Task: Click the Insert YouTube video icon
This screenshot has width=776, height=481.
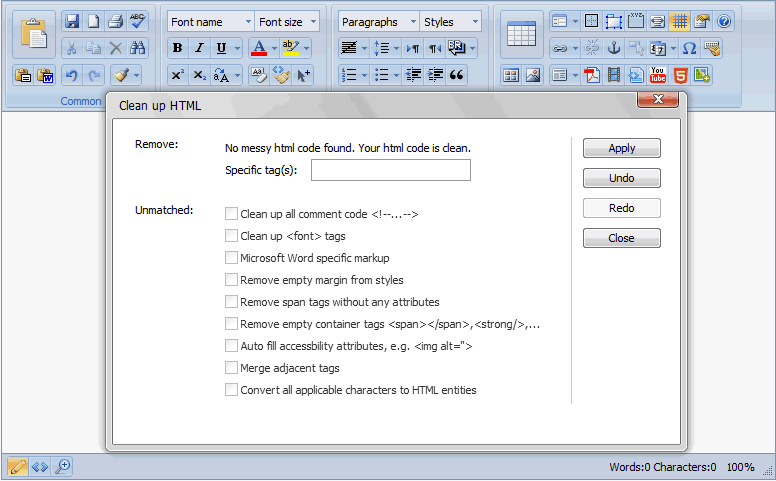Action: point(658,75)
